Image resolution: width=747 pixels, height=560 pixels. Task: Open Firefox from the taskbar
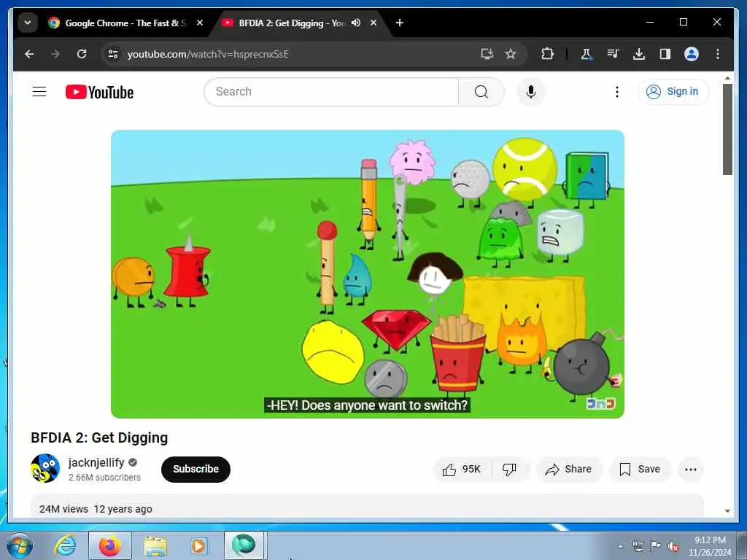110,545
